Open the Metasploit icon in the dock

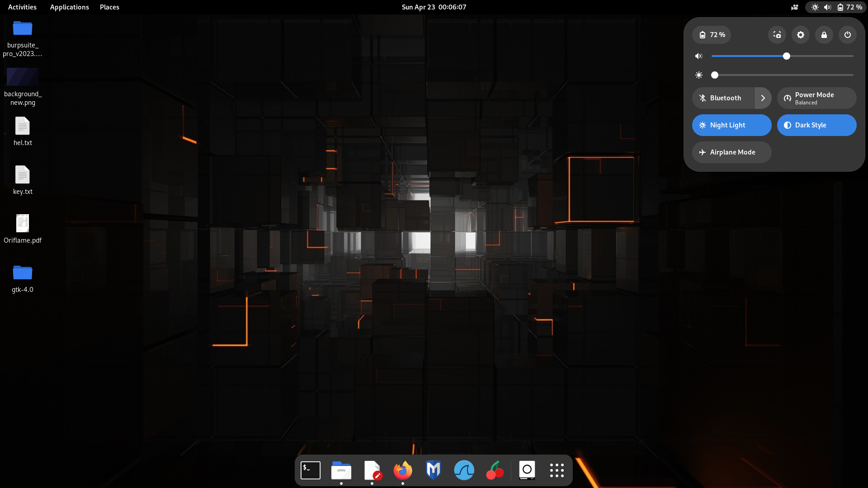(x=433, y=470)
